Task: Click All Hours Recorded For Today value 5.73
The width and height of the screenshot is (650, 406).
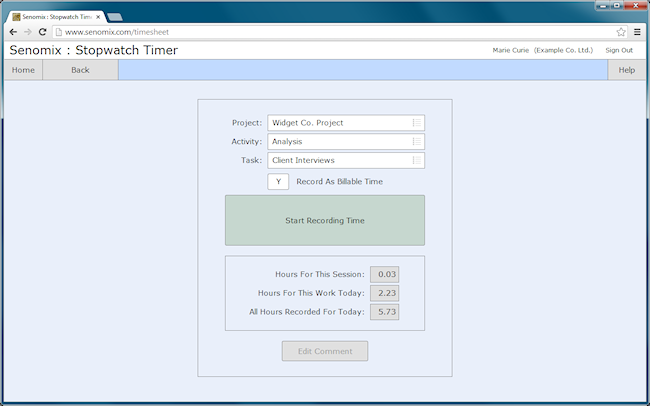Action: 385,311
